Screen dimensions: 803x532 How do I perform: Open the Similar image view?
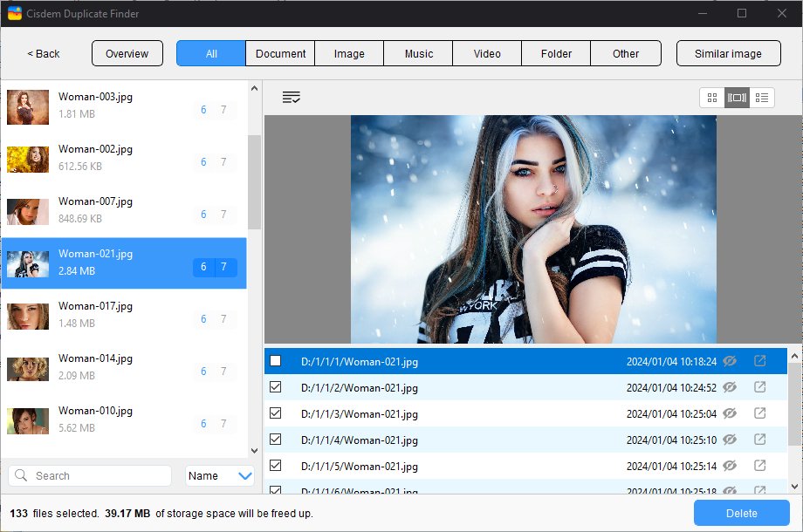pos(728,53)
